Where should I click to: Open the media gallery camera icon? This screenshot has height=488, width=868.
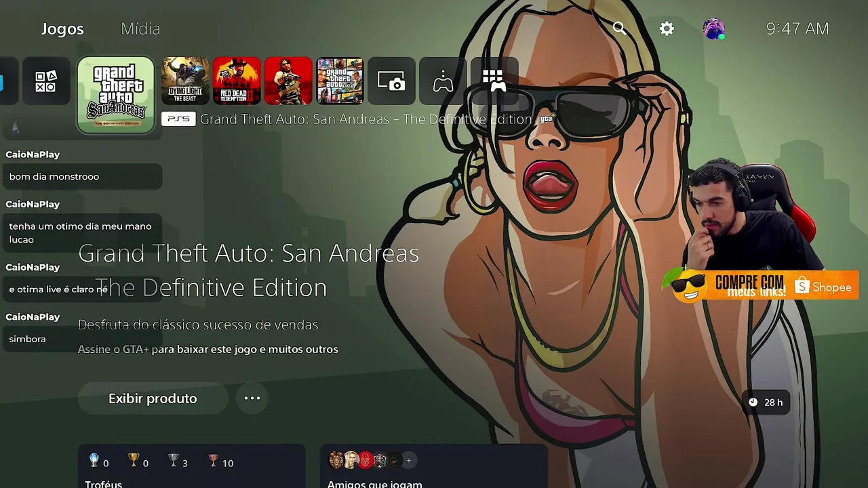pos(391,81)
